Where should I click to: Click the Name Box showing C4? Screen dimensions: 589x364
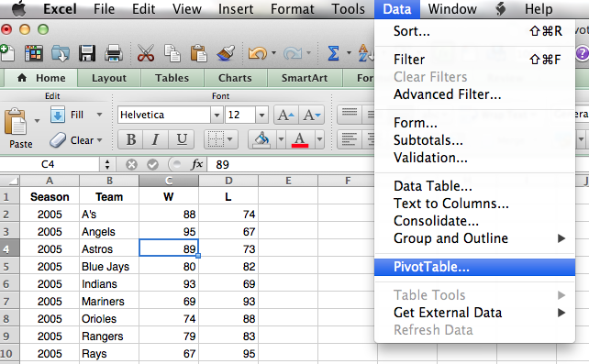click(x=49, y=164)
